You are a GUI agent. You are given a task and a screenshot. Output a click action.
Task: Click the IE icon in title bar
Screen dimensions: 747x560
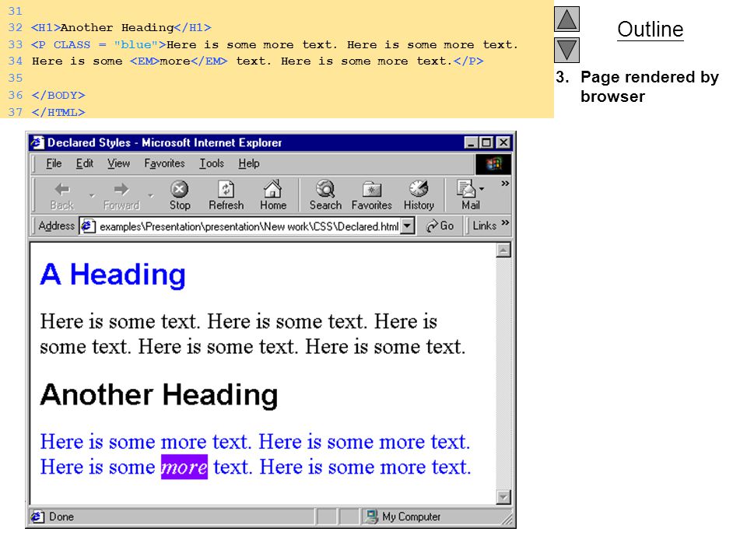37,142
